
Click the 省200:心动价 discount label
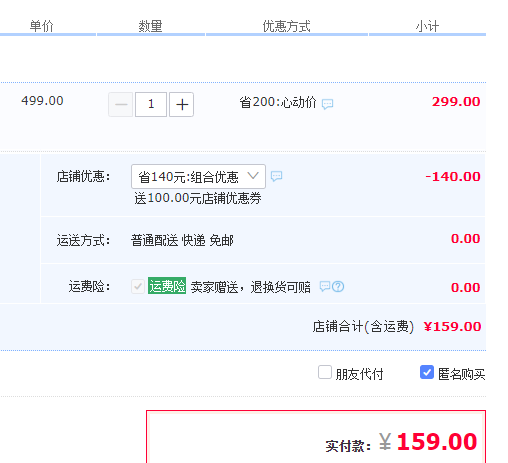tap(278, 102)
